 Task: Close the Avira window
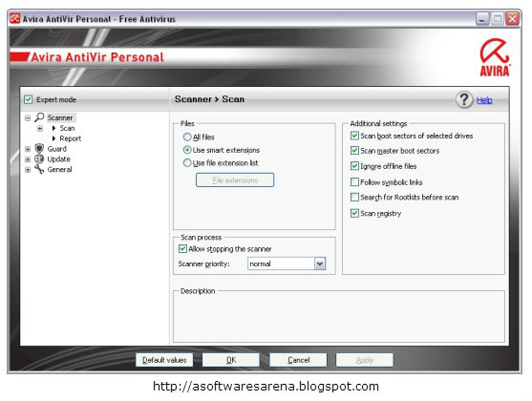coord(512,19)
